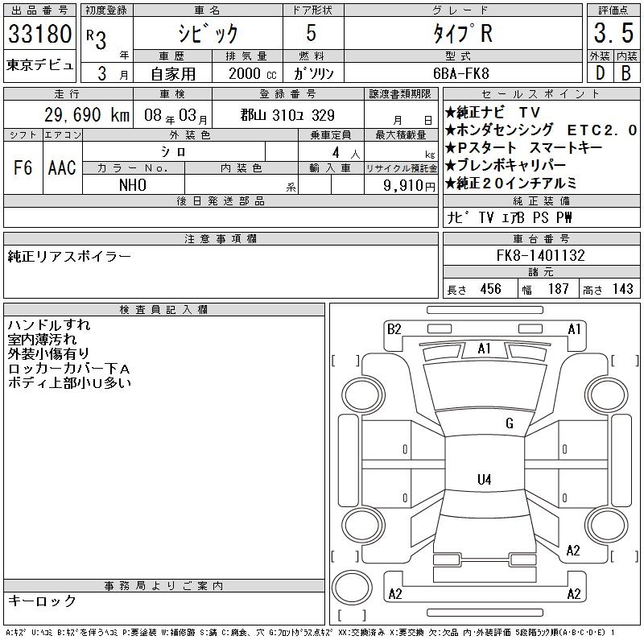The width and height of the screenshot is (644, 644).
Task: Select the 検査員記入欄 section header
Action: pos(164,310)
